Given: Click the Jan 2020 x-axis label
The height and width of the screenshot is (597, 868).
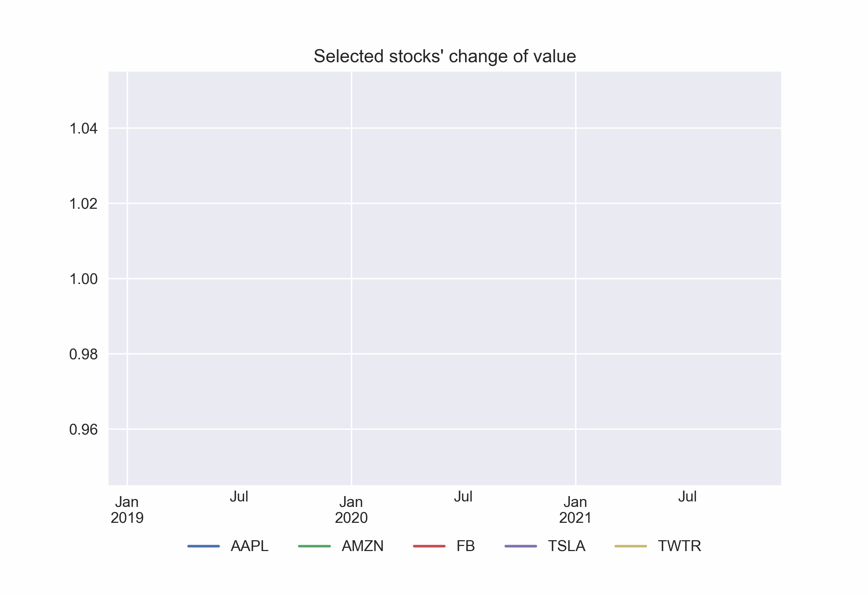Looking at the screenshot, I should (351, 510).
